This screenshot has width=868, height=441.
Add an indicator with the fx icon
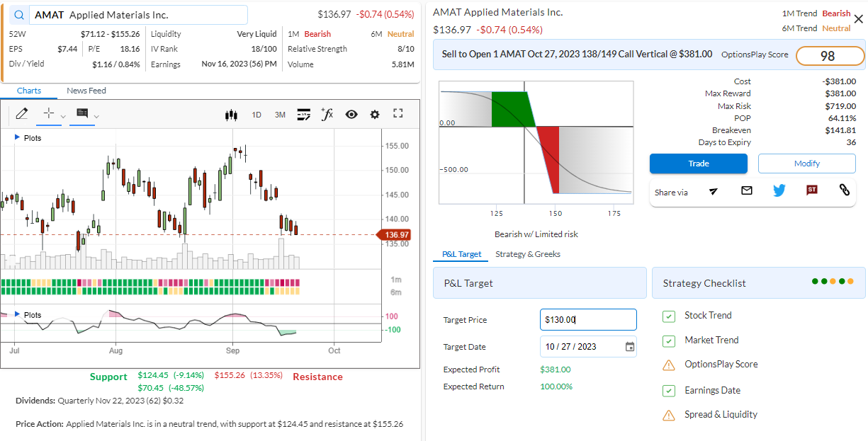click(x=327, y=114)
